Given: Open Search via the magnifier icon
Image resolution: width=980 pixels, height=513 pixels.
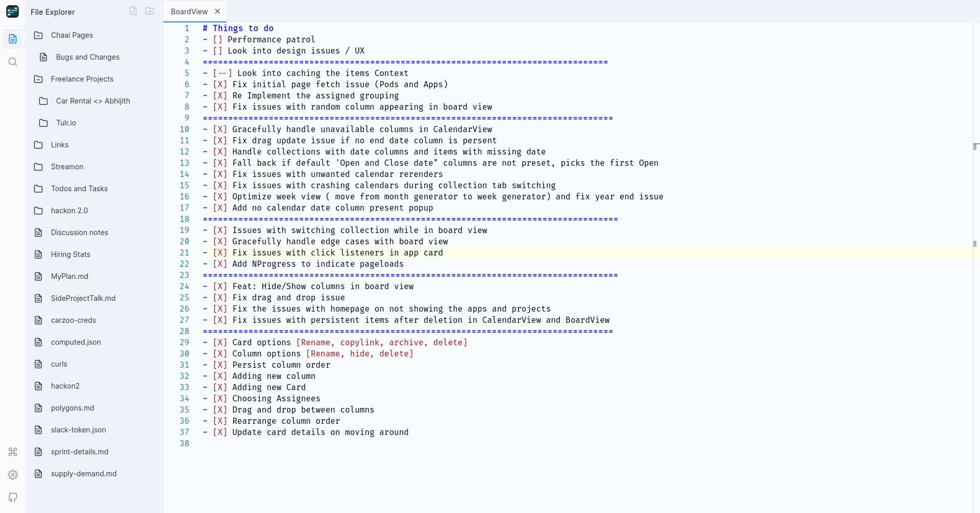Looking at the screenshot, I should click(13, 62).
